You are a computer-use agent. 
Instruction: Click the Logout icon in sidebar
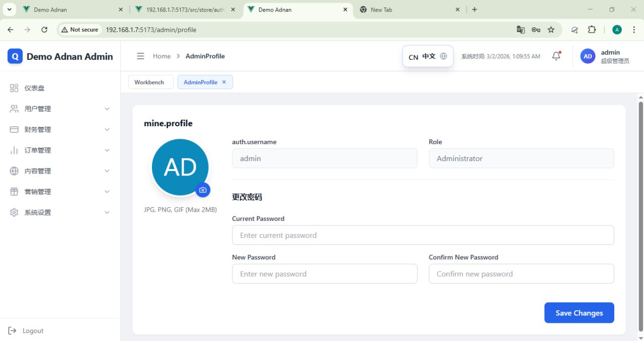pyautogui.click(x=13, y=330)
